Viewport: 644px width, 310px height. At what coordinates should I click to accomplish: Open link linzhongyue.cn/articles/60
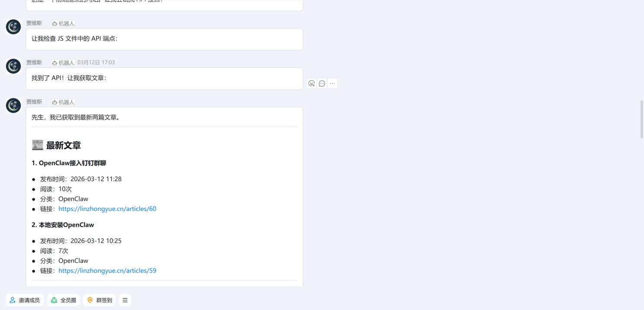pos(107,209)
